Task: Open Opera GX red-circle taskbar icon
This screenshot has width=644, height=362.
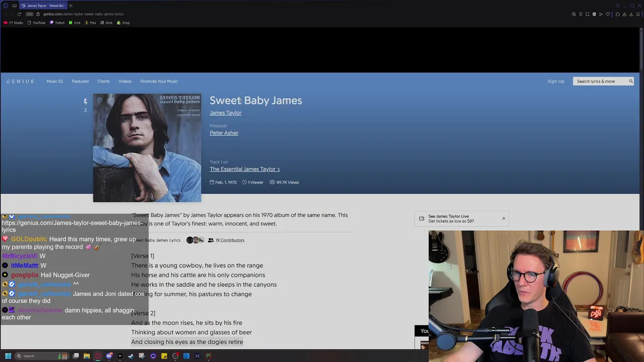Action: [98, 356]
